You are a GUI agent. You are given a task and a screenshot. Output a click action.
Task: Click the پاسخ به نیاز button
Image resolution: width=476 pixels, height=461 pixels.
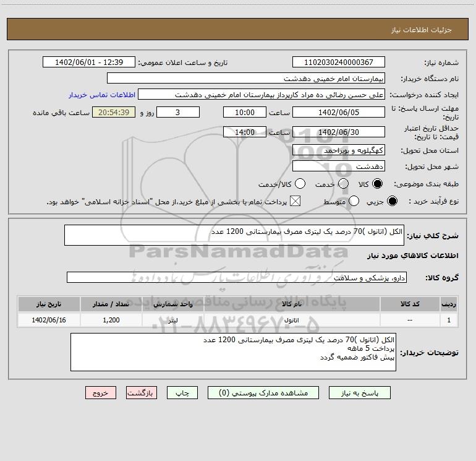point(360,393)
